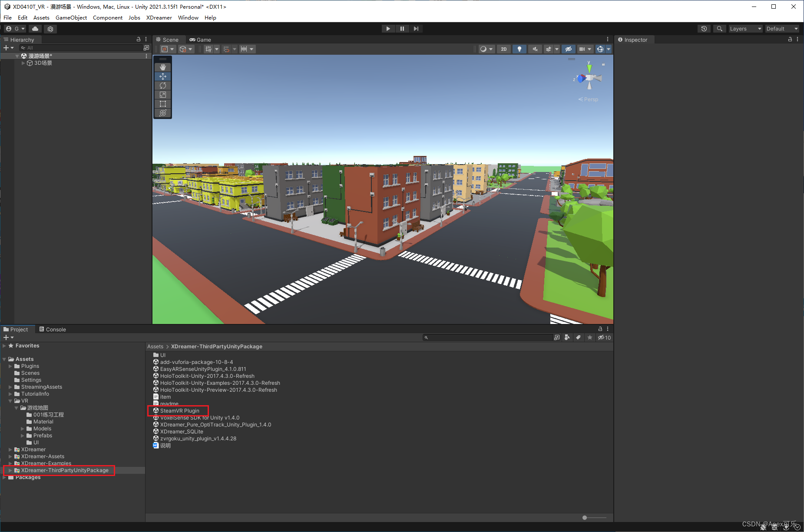This screenshot has height=532, width=804.
Task: Select the combined Transform tool
Action: point(163,113)
